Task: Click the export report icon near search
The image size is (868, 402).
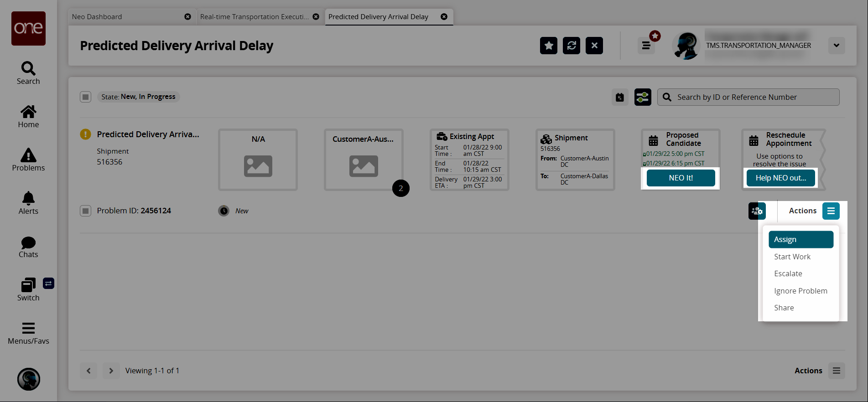Action: point(620,97)
